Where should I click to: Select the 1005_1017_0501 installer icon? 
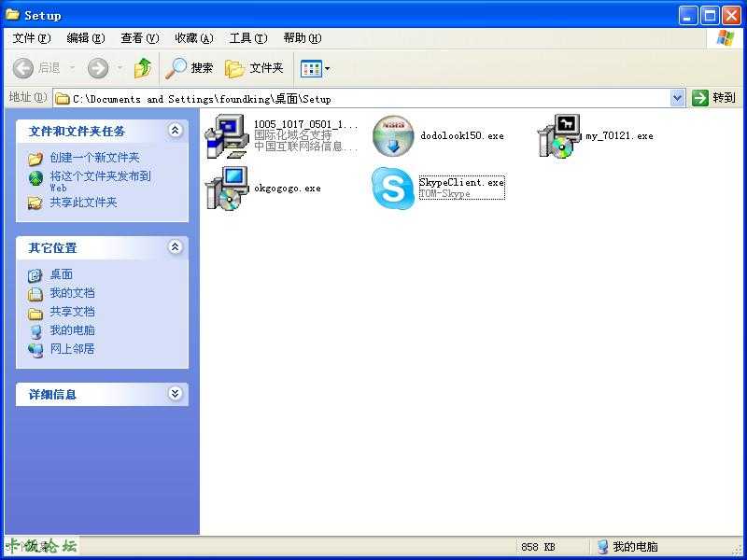(227, 136)
